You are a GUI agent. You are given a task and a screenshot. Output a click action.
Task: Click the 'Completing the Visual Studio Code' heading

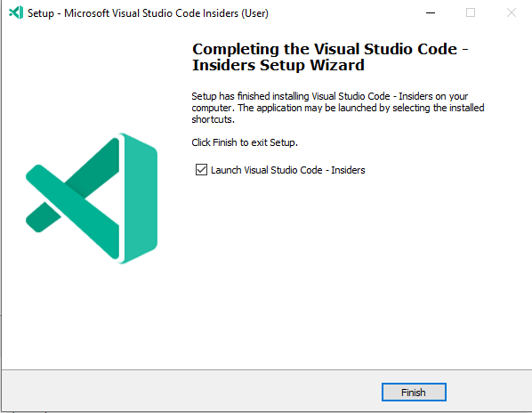pyautogui.click(x=330, y=57)
